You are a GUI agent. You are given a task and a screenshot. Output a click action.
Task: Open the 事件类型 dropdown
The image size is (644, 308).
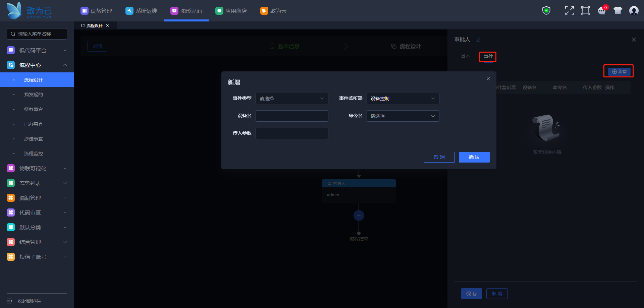pos(292,99)
